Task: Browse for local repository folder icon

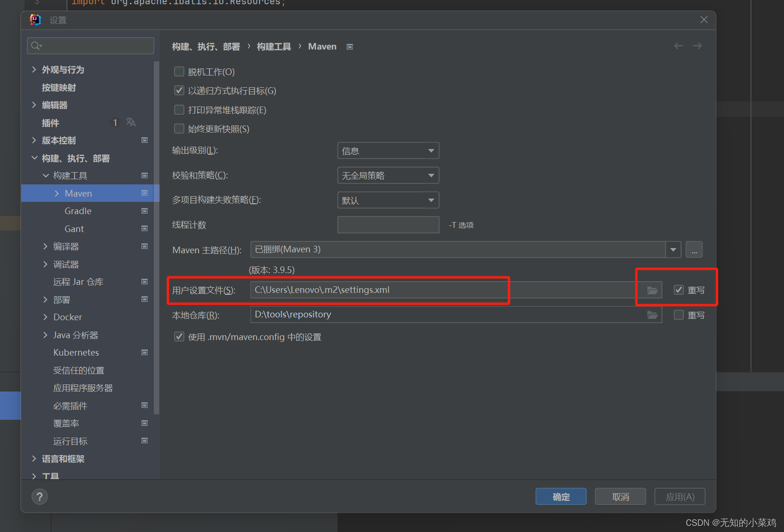Action: pyautogui.click(x=652, y=315)
